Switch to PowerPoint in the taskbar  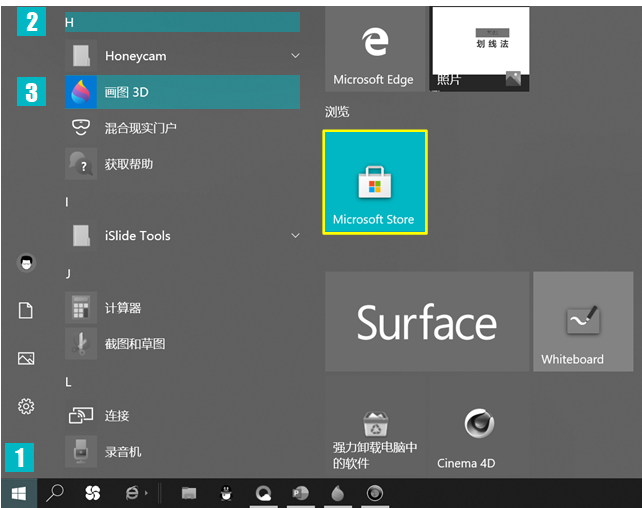pyautogui.click(x=301, y=493)
